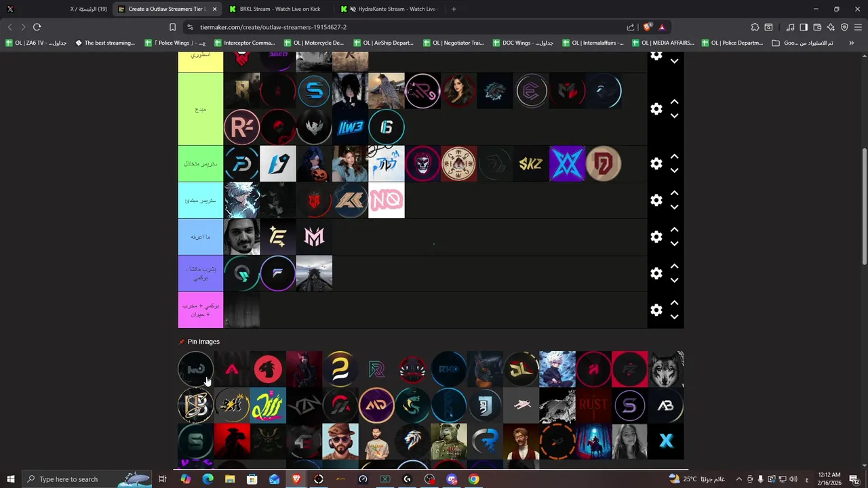Select the blue X star on purple image
Screen dimensions: 868x488
coord(568,163)
